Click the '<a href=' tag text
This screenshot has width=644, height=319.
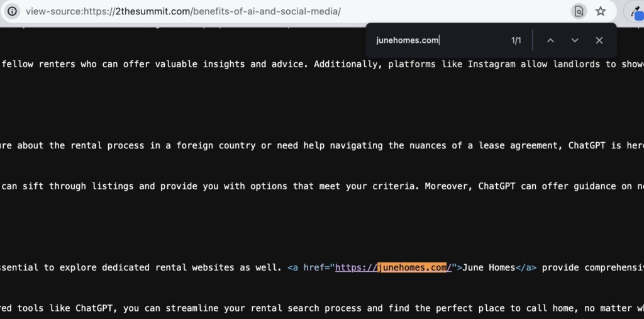pos(311,267)
